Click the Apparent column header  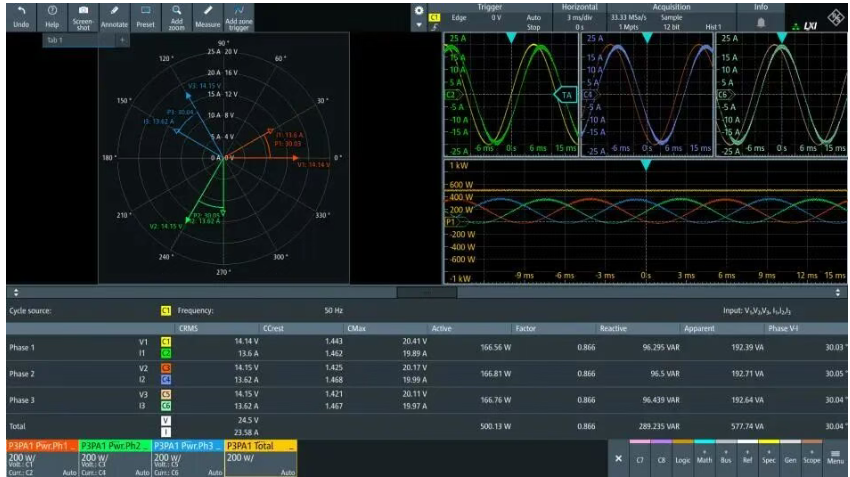point(699,328)
